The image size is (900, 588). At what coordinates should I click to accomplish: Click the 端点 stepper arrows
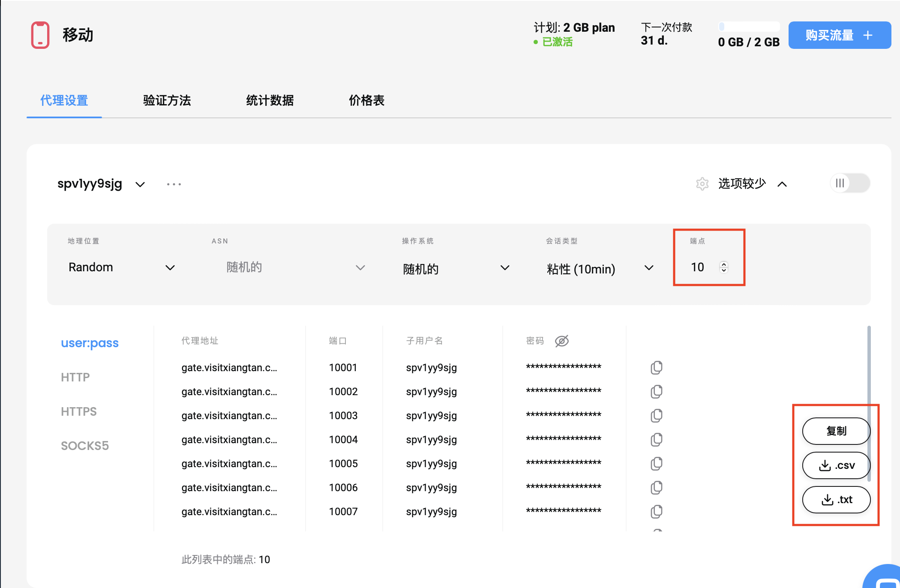[724, 267]
